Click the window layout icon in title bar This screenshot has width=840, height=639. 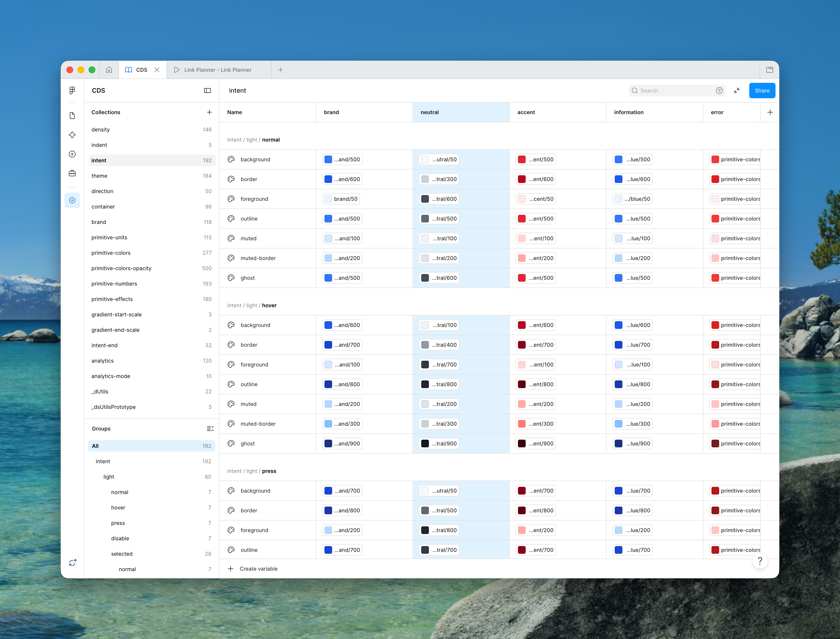[x=769, y=70]
